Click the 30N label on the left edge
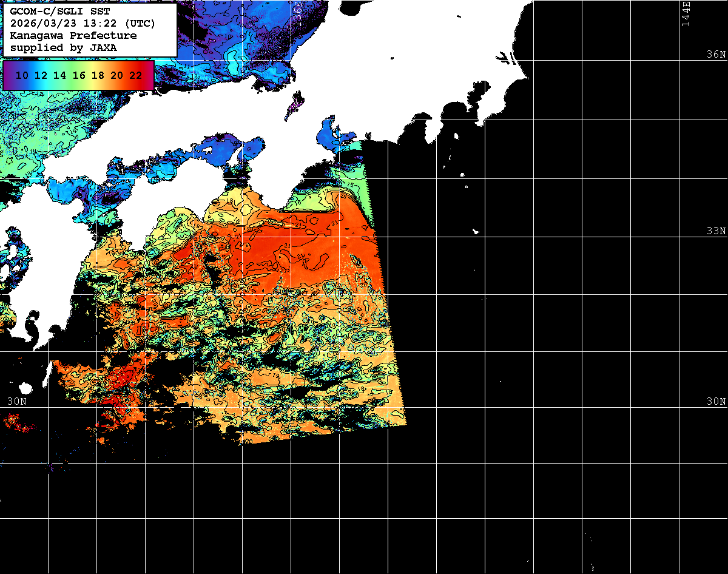728x574 pixels. (16, 402)
